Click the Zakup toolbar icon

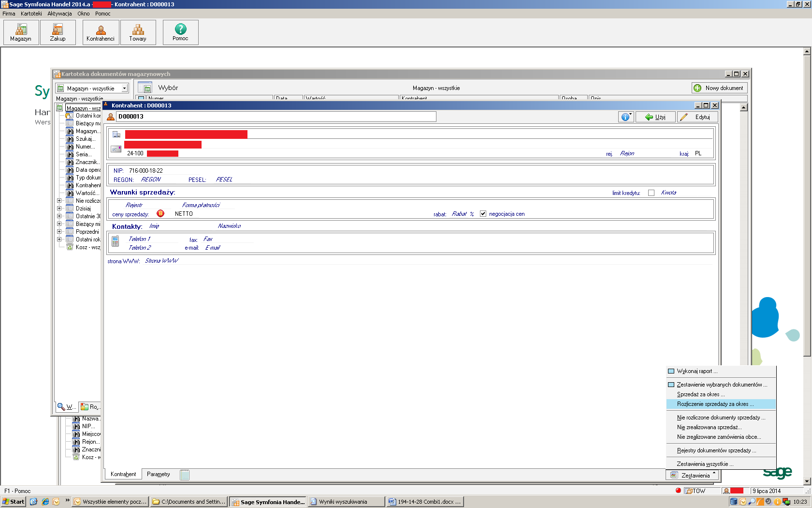pos(58,32)
